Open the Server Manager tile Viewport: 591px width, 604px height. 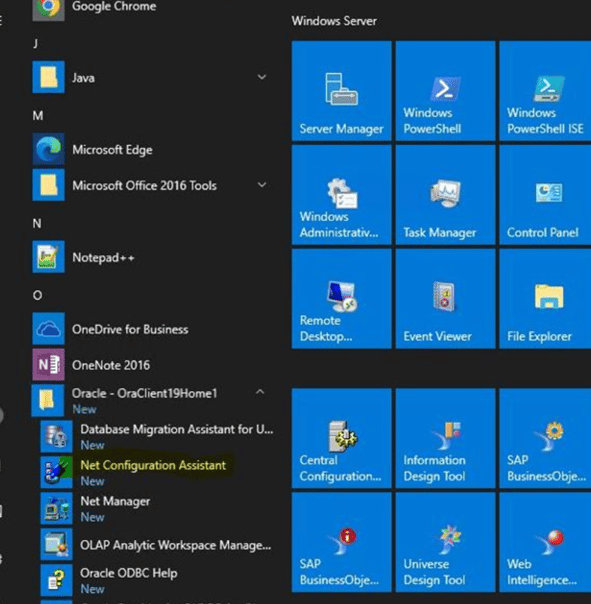click(x=342, y=91)
